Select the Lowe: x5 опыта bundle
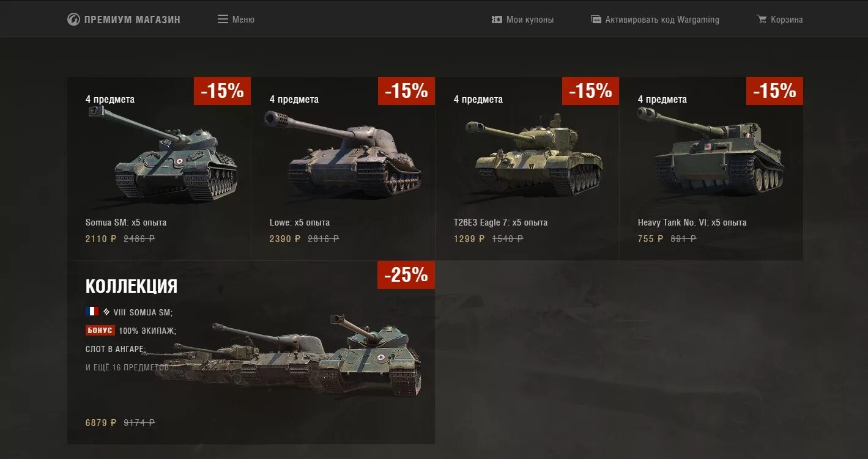 300,222
